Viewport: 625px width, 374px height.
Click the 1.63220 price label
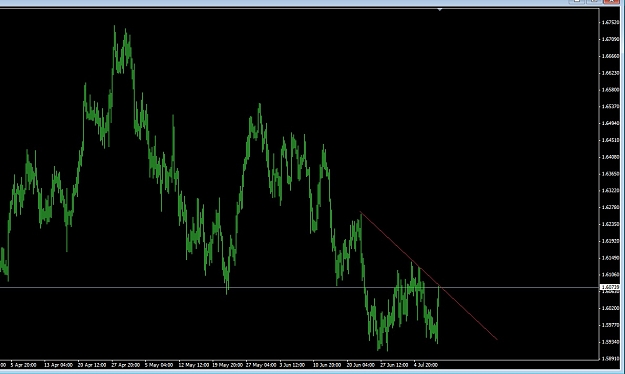click(x=611, y=191)
